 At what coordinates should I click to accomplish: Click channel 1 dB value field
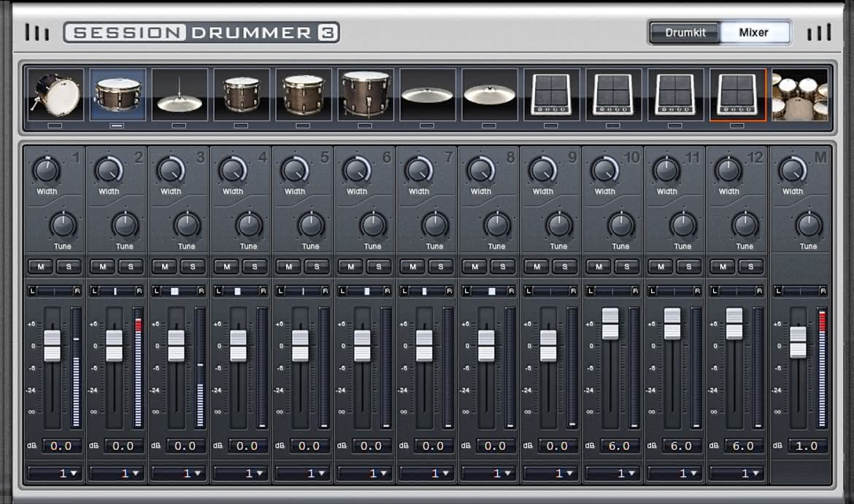61,446
